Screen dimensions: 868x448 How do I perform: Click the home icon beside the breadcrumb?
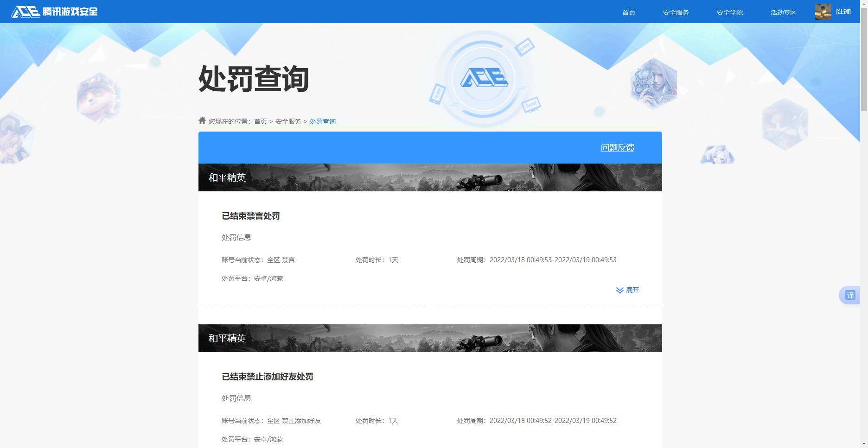point(202,120)
